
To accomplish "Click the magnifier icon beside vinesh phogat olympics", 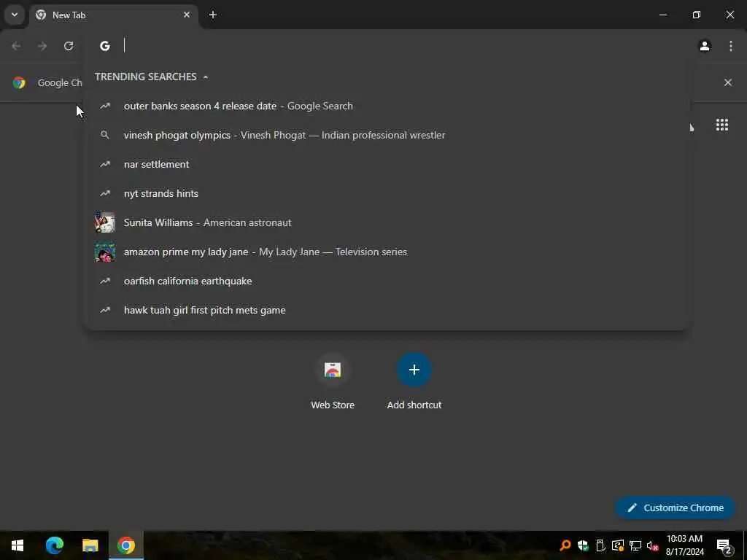I will (x=105, y=135).
